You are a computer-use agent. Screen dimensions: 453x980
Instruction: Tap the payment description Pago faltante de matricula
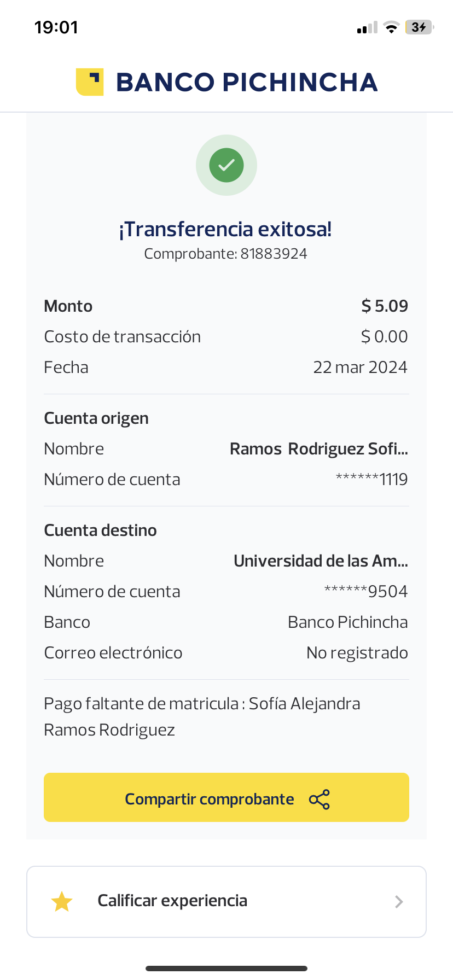click(x=202, y=716)
